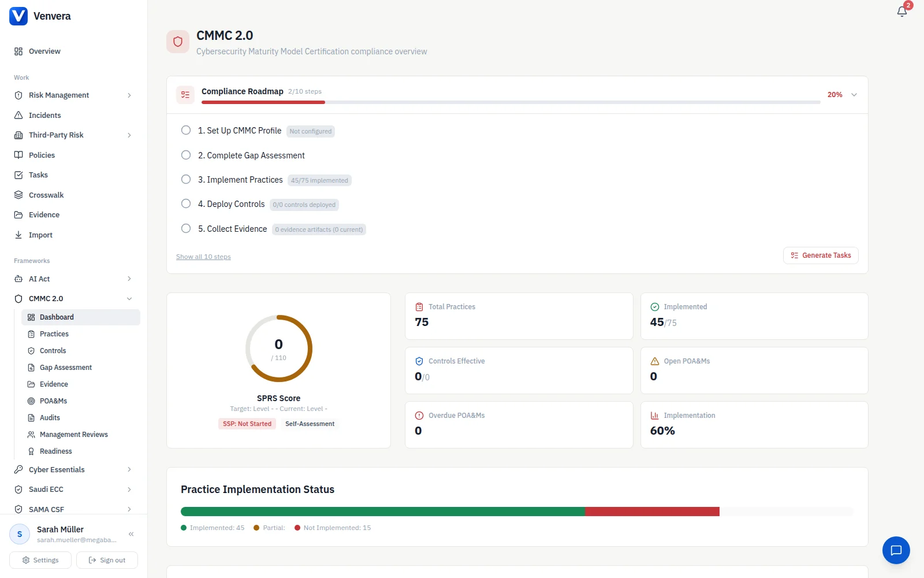Mark step 3 Implement Practices circle
Viewport: 924px width, 578px height.
(x=186, y=179)
